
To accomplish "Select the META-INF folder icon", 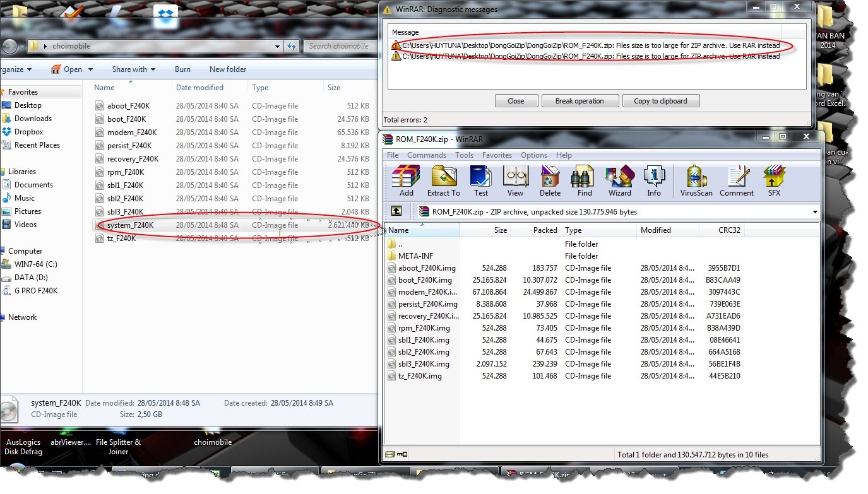I will (391, 256).
